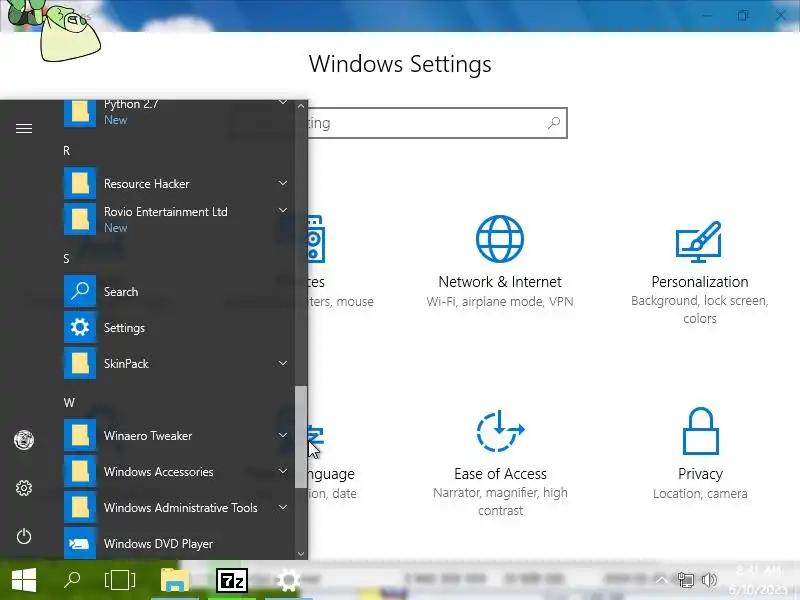Image resolution: width=800 pixels, height=600 pixels.
Task: Click the taskbar search magnifier
Action: [72, 580]
